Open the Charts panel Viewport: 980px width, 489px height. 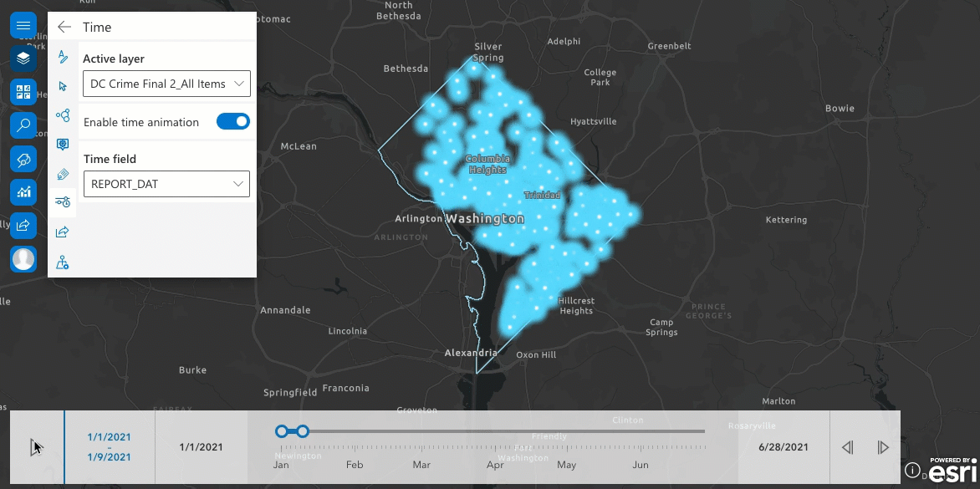tap(23, 192)
